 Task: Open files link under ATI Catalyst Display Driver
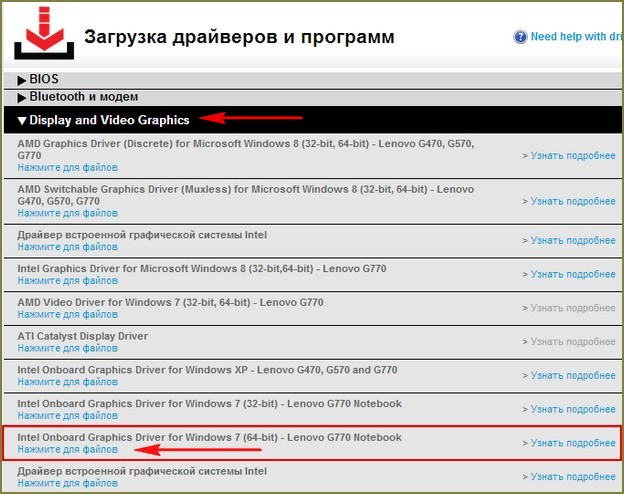click(x=67, y=347)
